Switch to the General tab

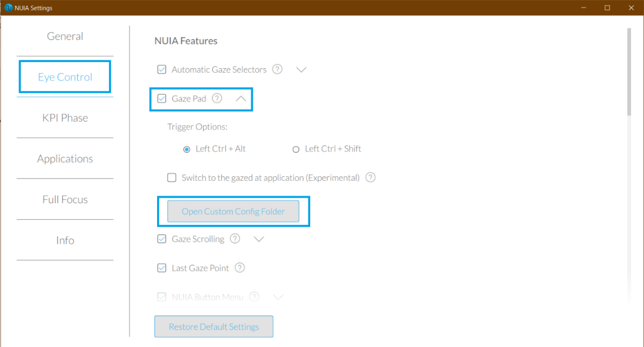coord(65,36)
